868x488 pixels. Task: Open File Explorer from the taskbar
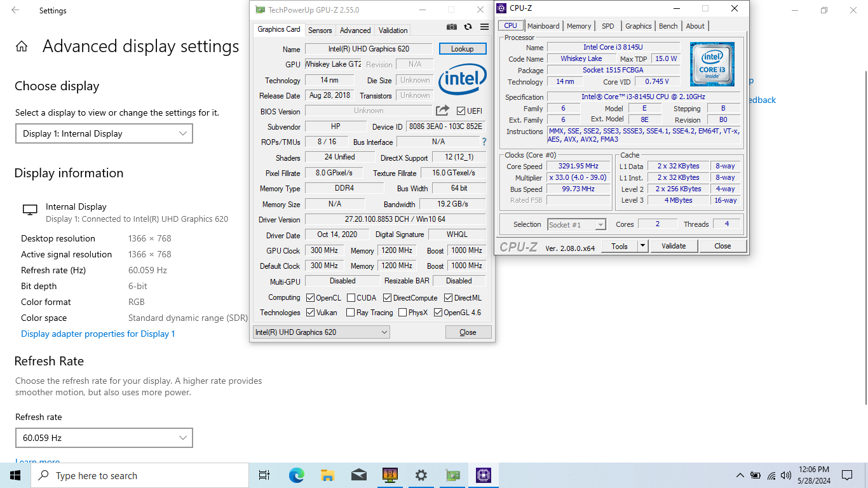coord(328,475)
